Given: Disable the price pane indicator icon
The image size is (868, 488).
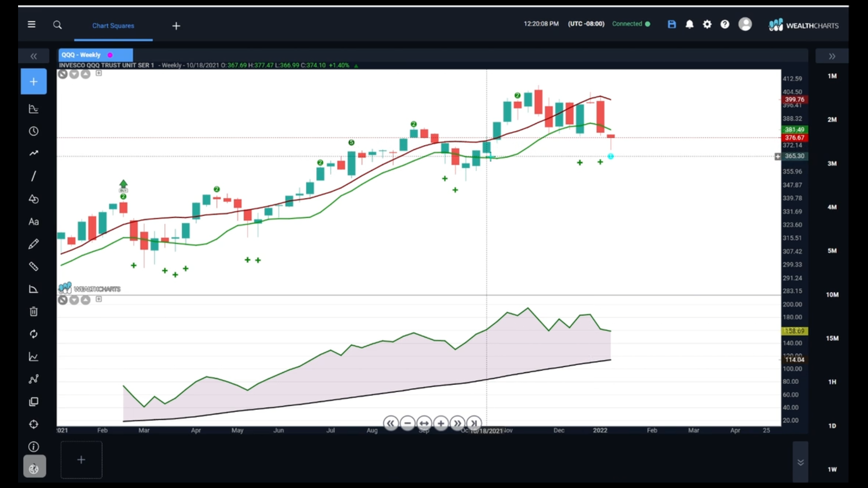Looking at the screenshot, I should 63,74.
